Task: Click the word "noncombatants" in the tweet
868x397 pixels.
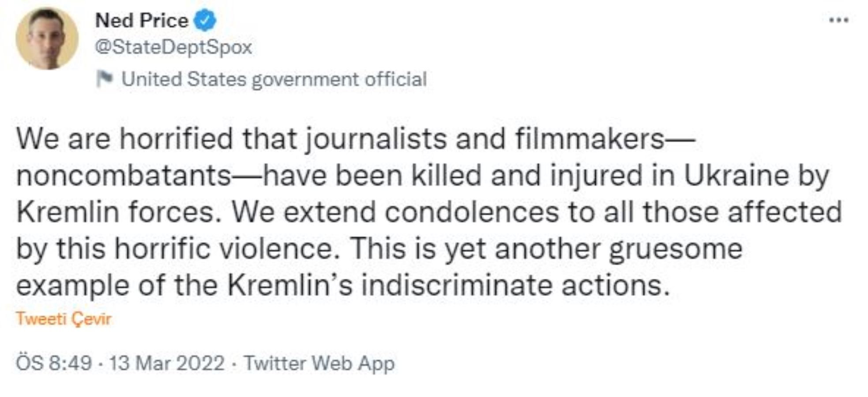Action: (124, 176)
